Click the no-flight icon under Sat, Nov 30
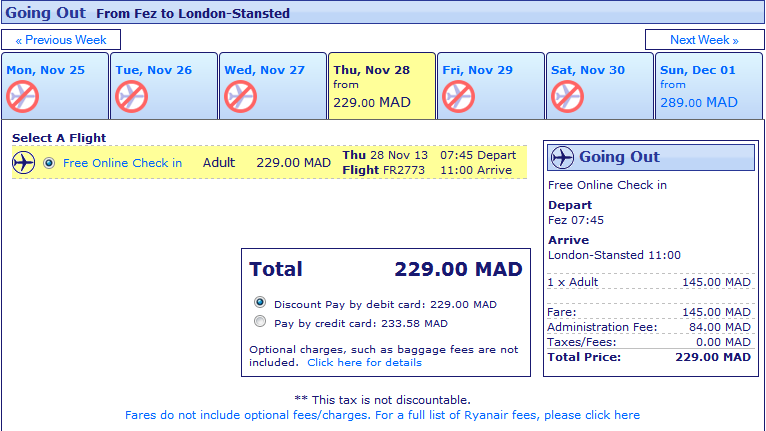 pos(567,97)
